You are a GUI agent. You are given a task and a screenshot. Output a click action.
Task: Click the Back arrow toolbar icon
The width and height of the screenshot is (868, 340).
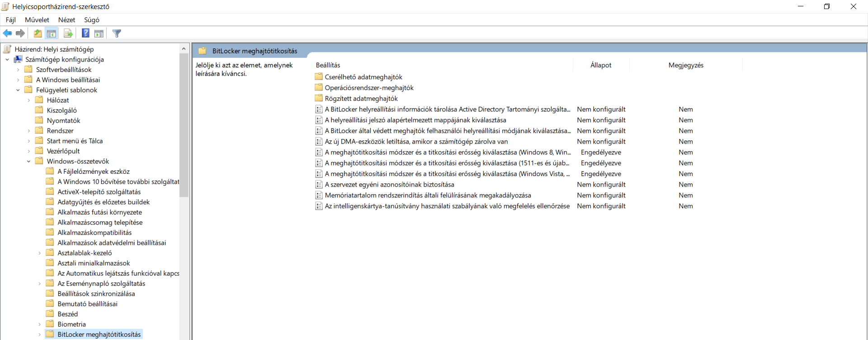pos(7,33)
